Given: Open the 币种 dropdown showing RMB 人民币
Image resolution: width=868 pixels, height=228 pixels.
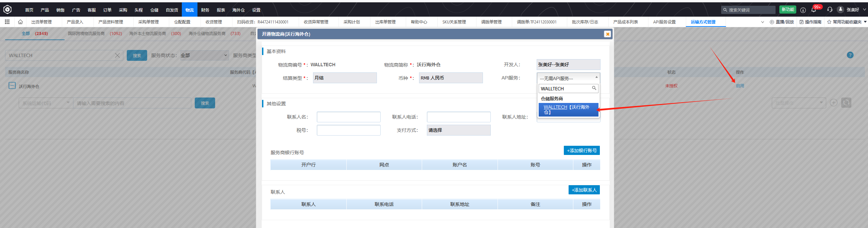Looking at the screenshot, I should 451,78.
